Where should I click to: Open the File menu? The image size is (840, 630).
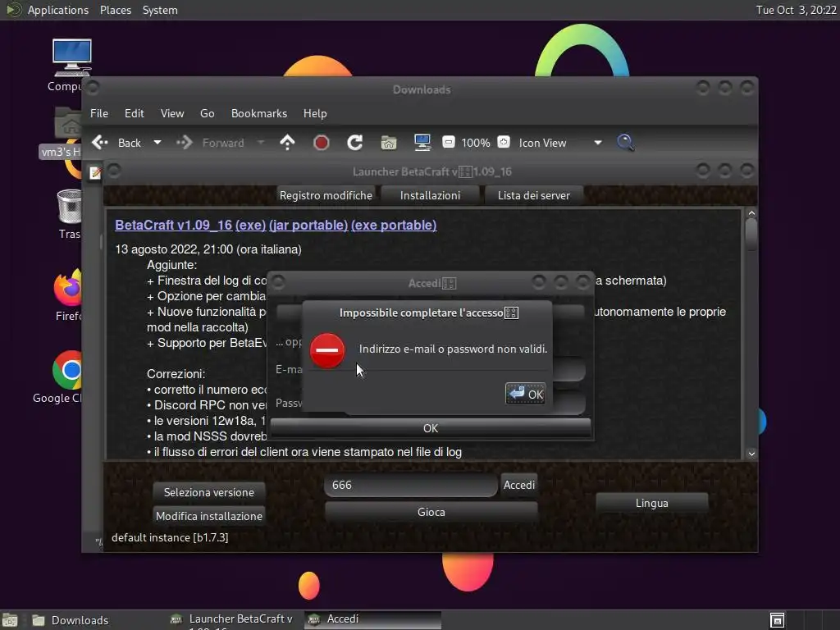pyautogui.click(x=99, y=113)
